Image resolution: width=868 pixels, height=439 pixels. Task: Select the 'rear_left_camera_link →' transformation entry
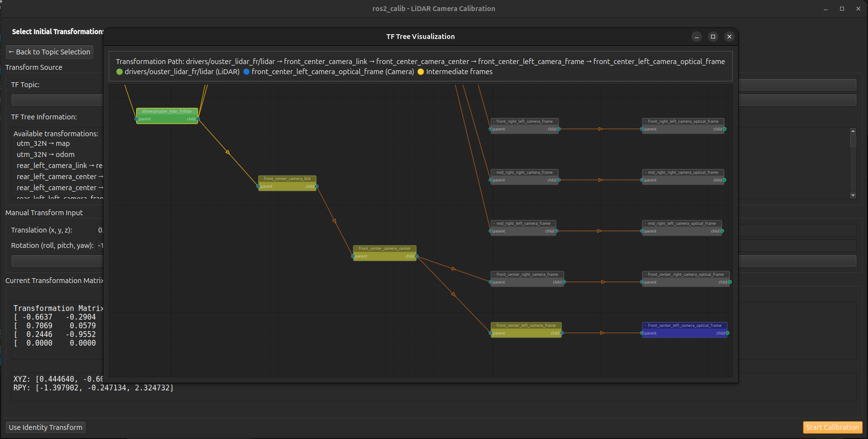[x=60, y=166]
